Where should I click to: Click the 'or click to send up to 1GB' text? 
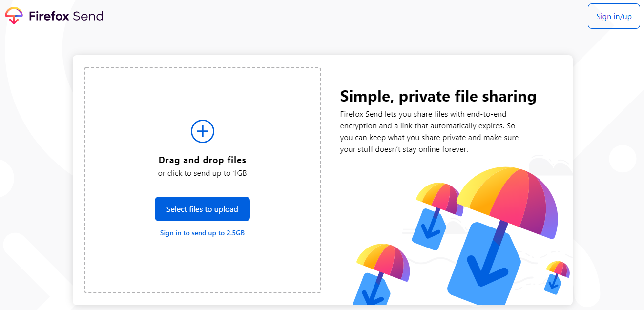tap(202, 173)
